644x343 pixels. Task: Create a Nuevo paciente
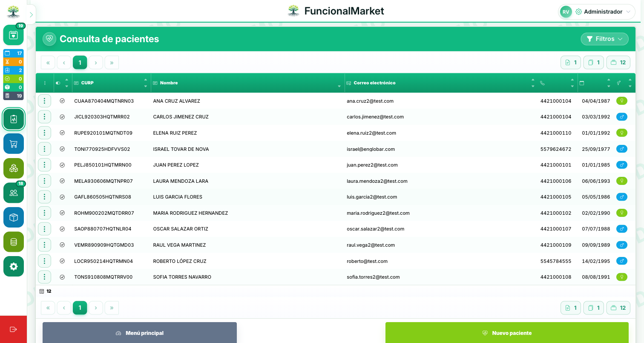[507, 333]
